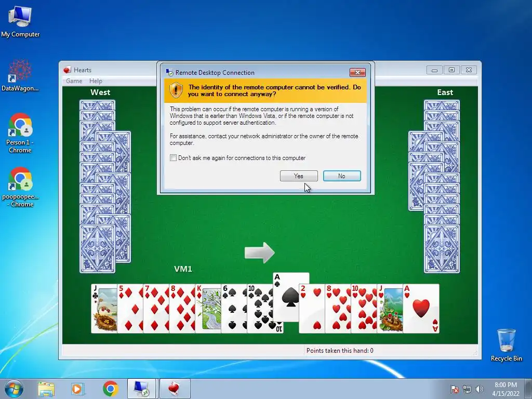Image resolution: width=532 pixels, height=399 pixels.
Task: Select the 10 of spades card
Action: (260, 309)
